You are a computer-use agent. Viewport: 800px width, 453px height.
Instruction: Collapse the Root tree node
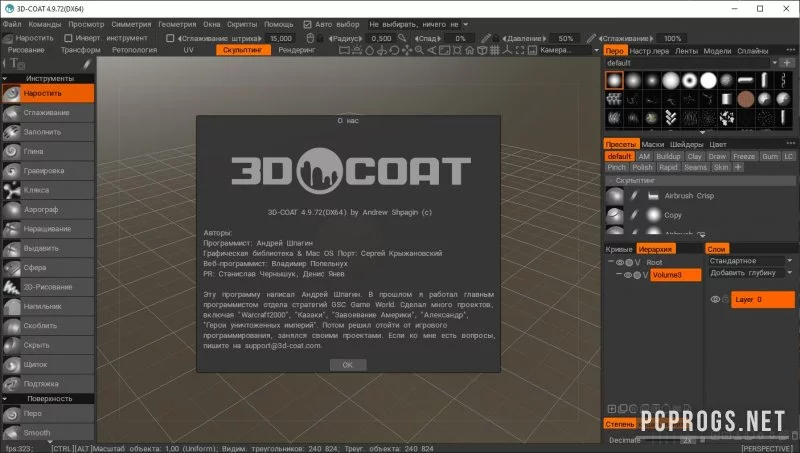pyautogui.click(x=611, y=262)
